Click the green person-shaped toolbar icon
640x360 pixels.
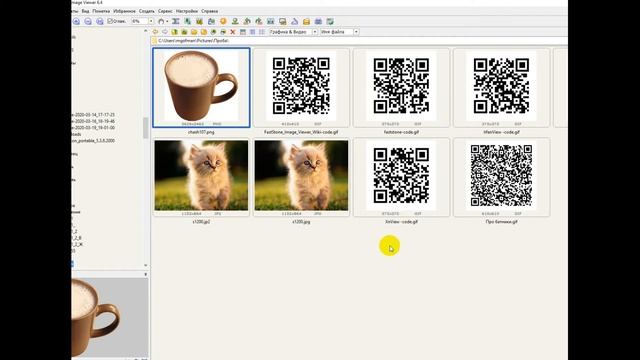(x=235, y=21)
